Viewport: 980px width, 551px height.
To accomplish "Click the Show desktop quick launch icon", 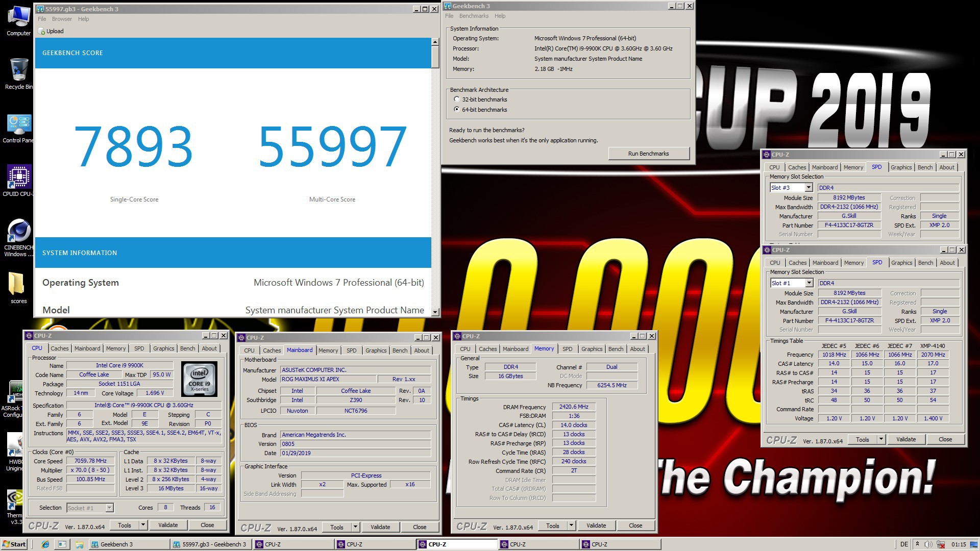I will tap(62, 544).
